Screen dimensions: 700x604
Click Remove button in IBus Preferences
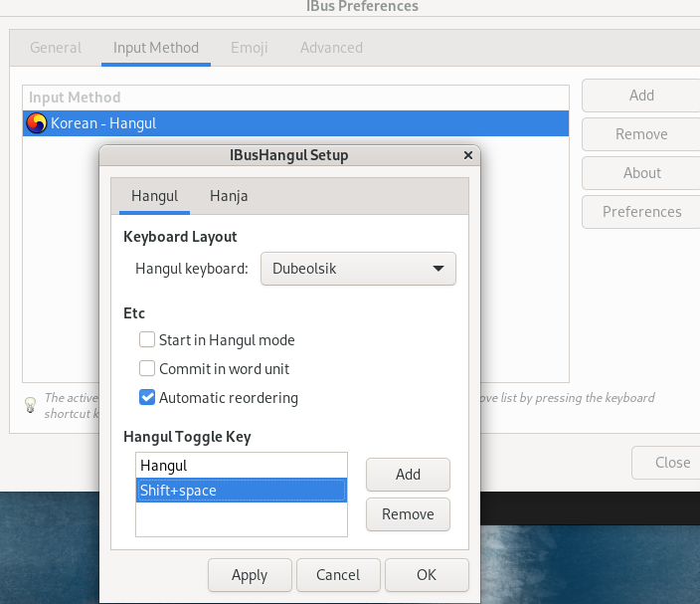pyautogui.click(x=641, y=134)
